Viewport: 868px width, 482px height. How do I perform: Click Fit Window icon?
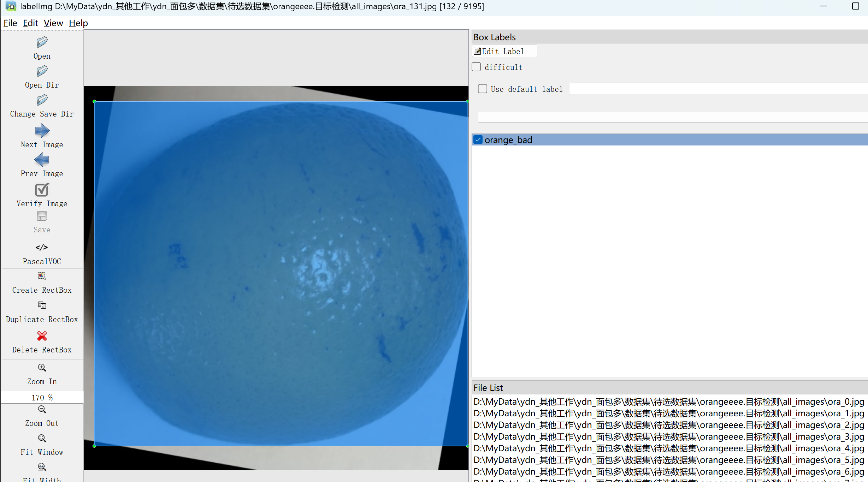(x=42, y=438)
